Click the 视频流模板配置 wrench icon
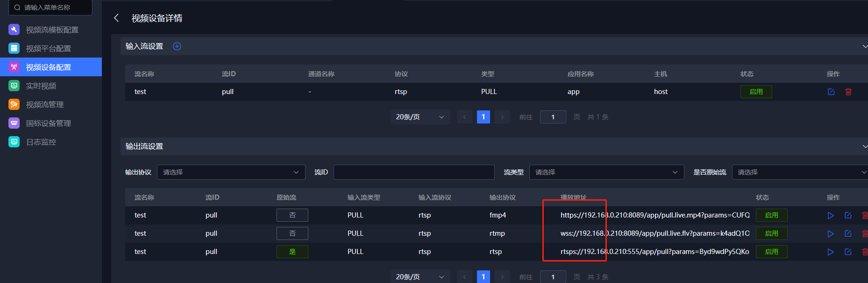This screenshot has height=283, width=868. point(14,29)
